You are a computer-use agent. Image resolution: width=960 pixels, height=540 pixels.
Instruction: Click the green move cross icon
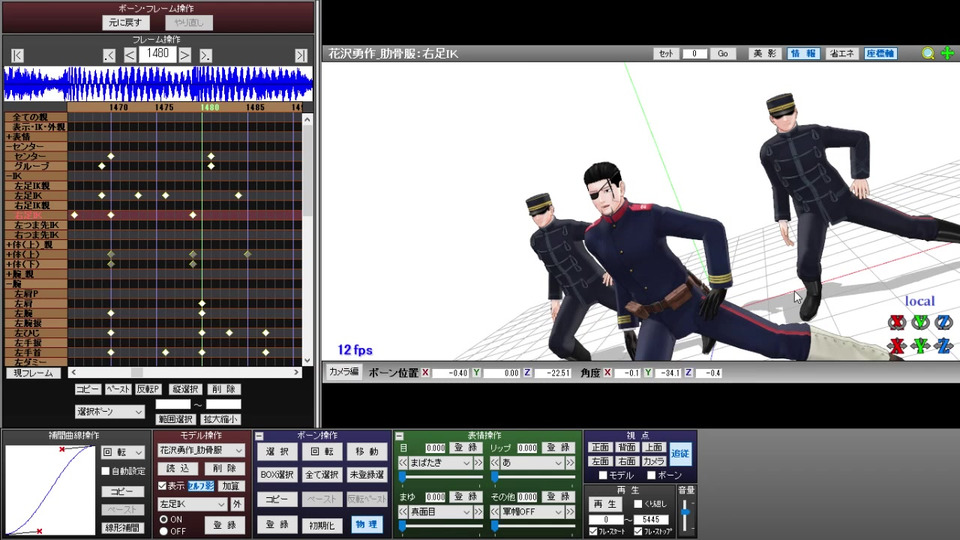[948, 53]
